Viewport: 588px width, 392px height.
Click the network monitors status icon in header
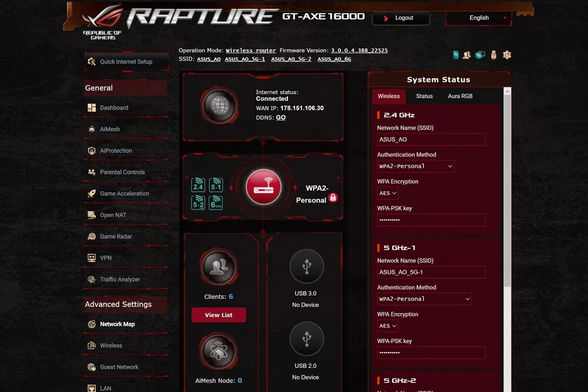point(480,55)
